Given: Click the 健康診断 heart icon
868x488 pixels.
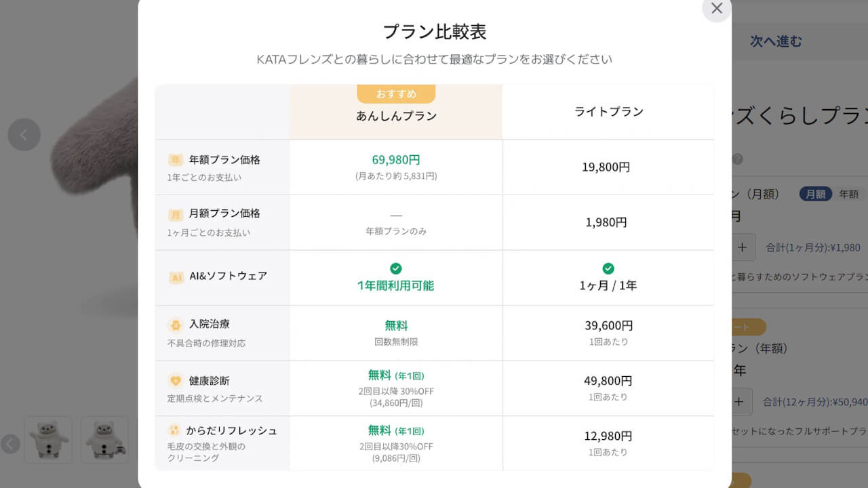Looking at the screenshot, I should click(176, 380).
